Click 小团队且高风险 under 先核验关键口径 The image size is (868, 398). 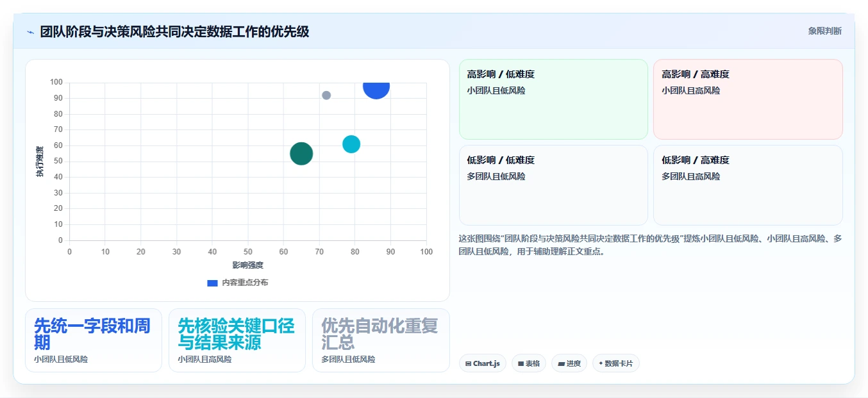tap(204, 360)
